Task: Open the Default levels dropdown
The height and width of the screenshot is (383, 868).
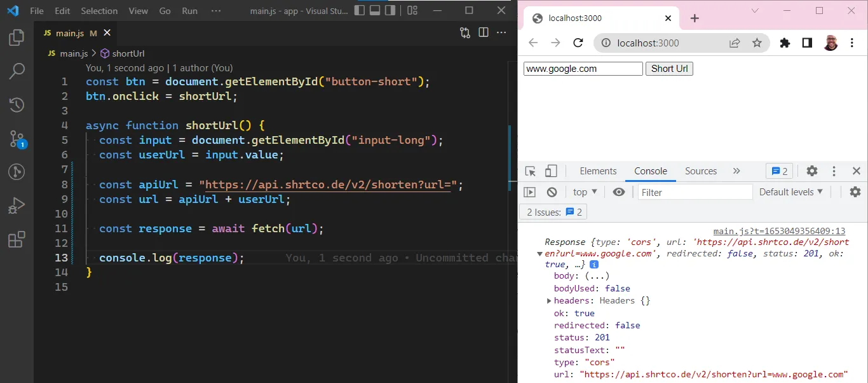Action: [x=790, y=192]
